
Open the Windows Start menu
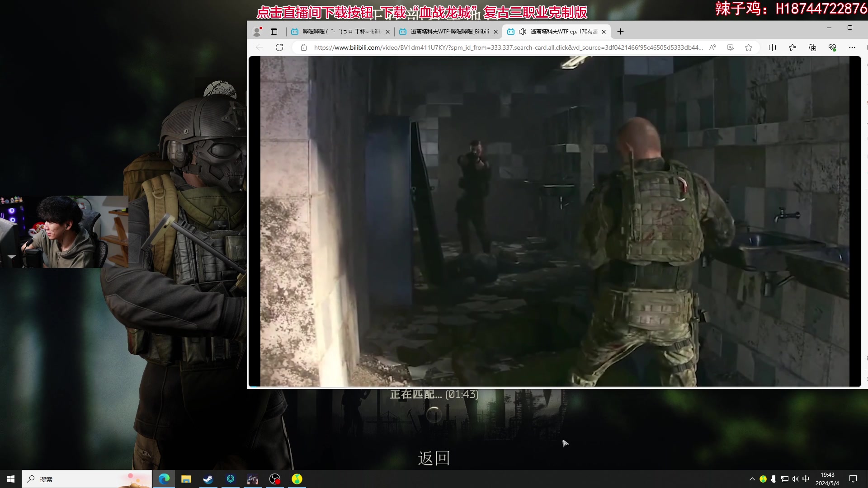tap(11, 479)
